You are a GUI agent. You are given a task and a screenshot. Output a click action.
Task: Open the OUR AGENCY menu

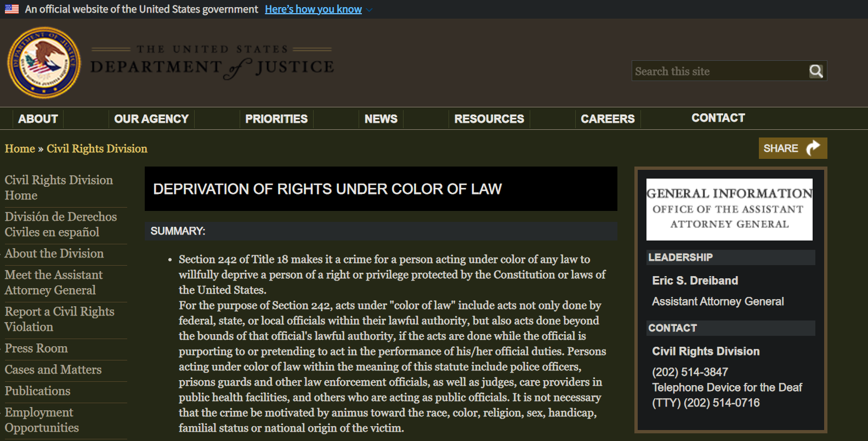pos(151,119)
